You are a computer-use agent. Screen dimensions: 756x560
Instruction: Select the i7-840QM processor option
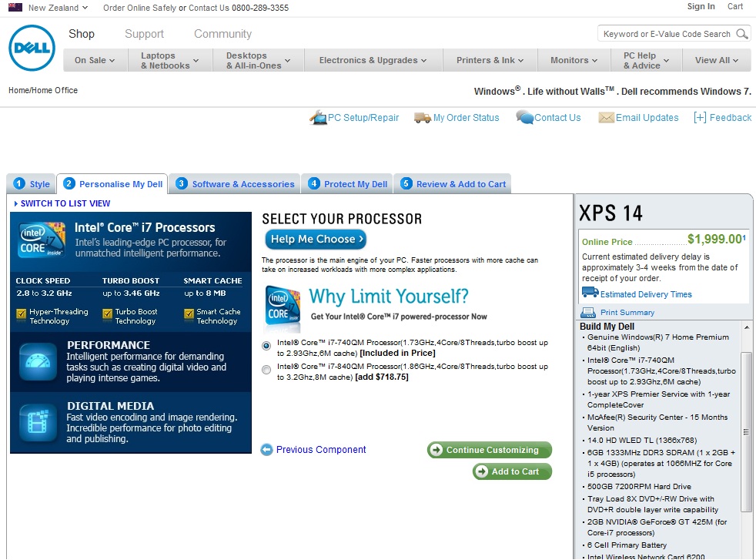pyautogui.click(x=266, y=370)
